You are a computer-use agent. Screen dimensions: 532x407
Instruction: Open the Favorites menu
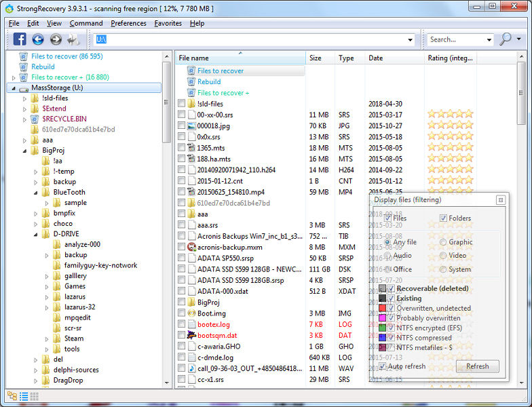pos(168,23)
